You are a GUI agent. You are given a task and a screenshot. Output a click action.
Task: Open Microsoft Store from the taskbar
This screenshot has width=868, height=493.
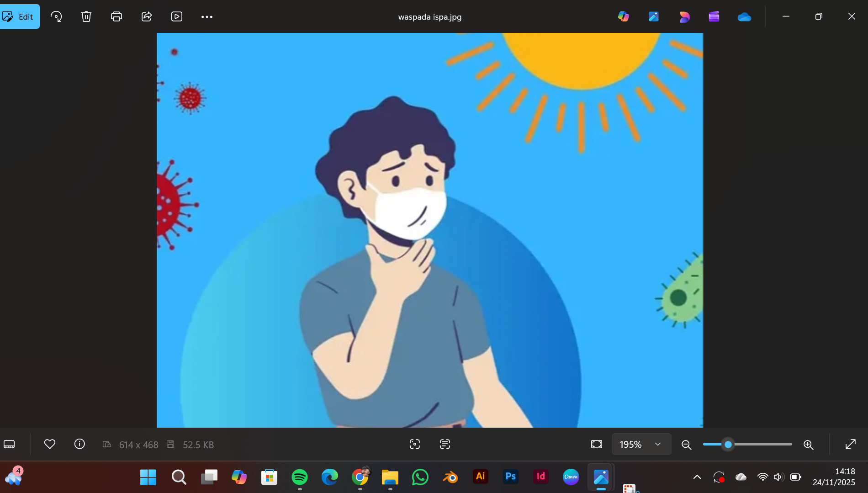pos(269,477)
